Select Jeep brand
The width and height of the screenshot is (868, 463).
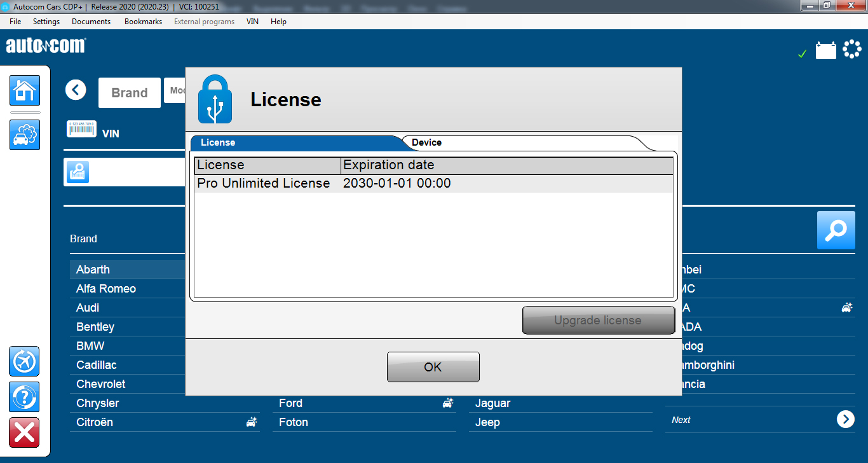(x=488, y=422)
